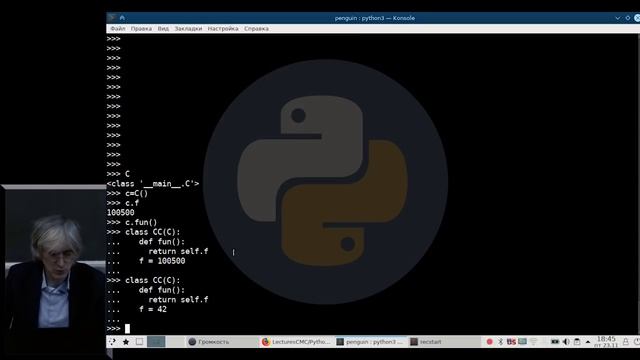The image size is (640, 360).
Task: Click the star favorites icon on taskbar
Action: (126, 342)
